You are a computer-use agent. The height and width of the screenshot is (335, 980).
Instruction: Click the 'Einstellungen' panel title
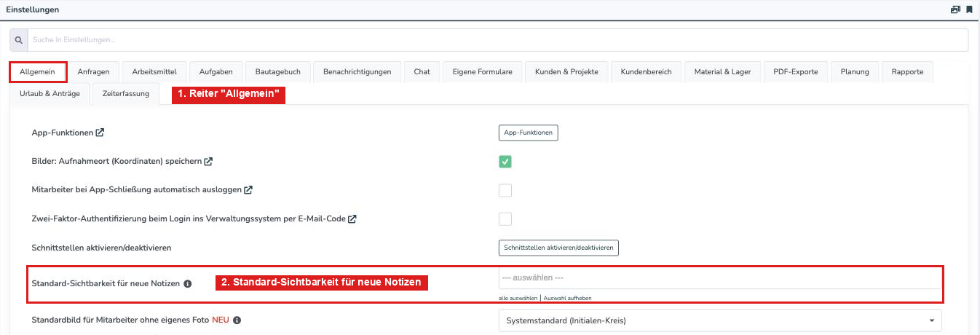[33, 9]
